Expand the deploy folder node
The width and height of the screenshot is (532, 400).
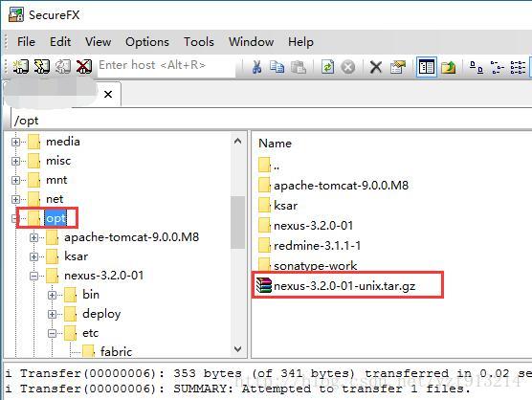click(x=52, y=314)
